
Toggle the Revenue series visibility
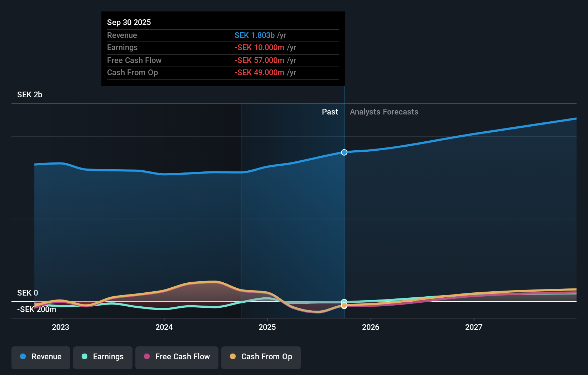(40, 357)
